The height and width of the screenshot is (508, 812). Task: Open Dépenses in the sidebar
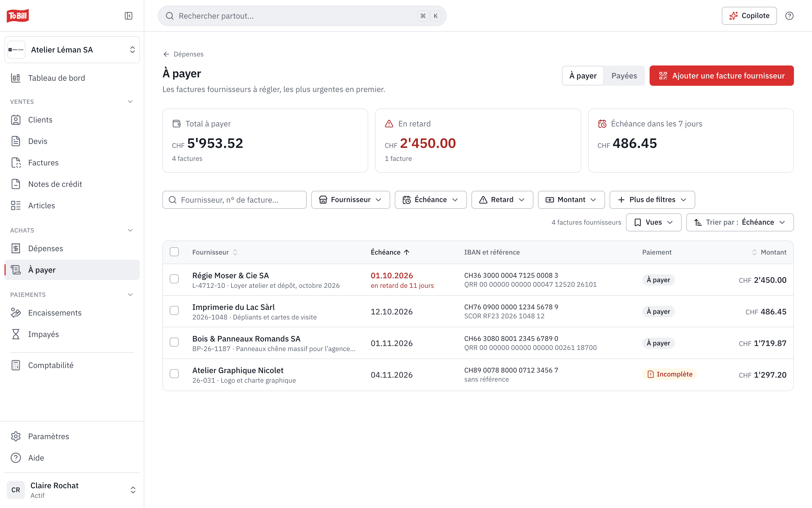(72, 248)
